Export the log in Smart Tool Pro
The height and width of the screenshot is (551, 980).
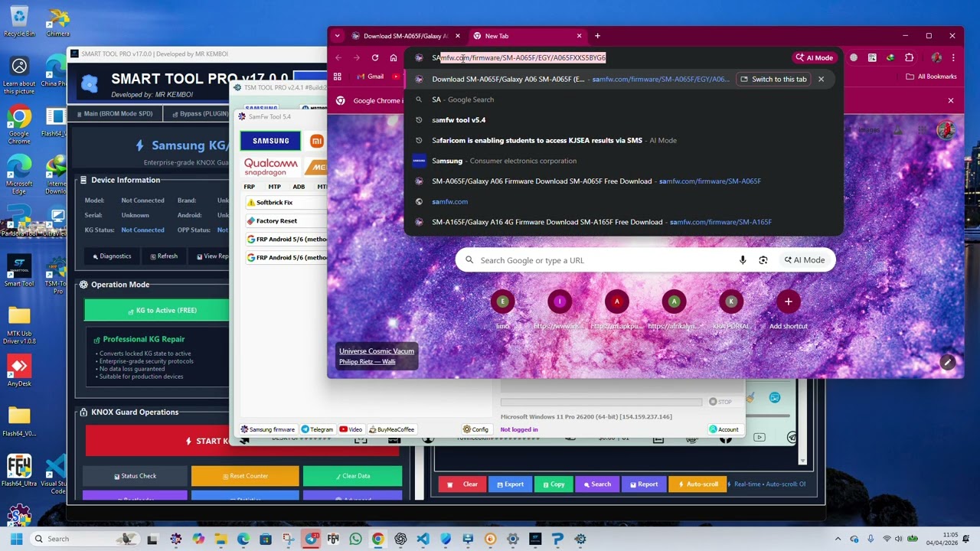point(510,484)
